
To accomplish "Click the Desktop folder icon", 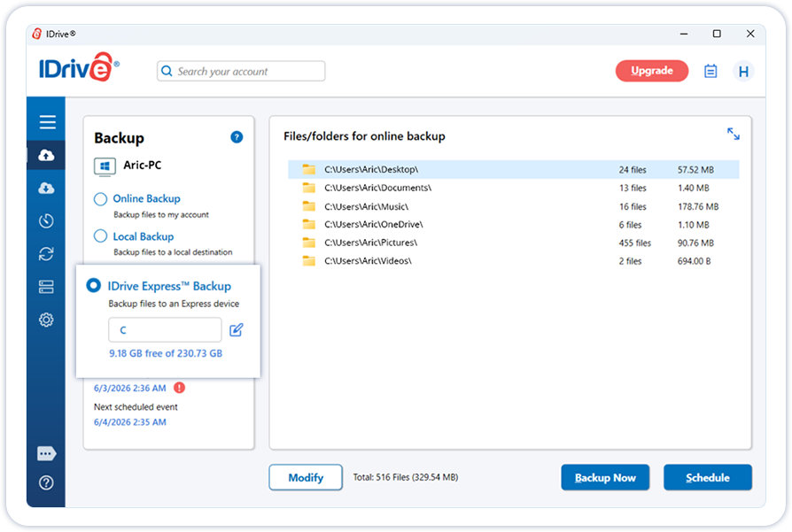I will click(x=308, y=169).
